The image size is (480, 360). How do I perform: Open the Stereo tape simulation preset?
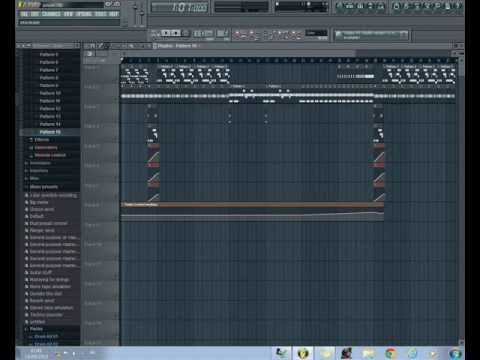pyautogui.click(x=51, y=308)
